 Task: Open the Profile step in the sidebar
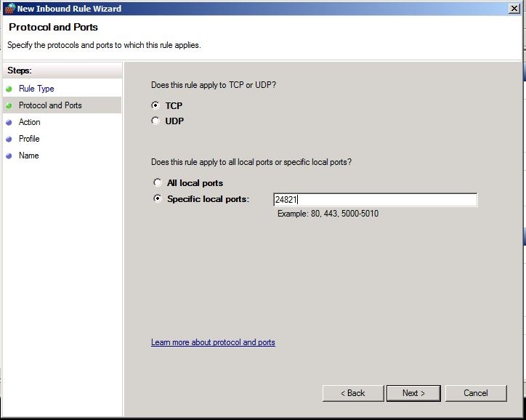pos(29,139)
